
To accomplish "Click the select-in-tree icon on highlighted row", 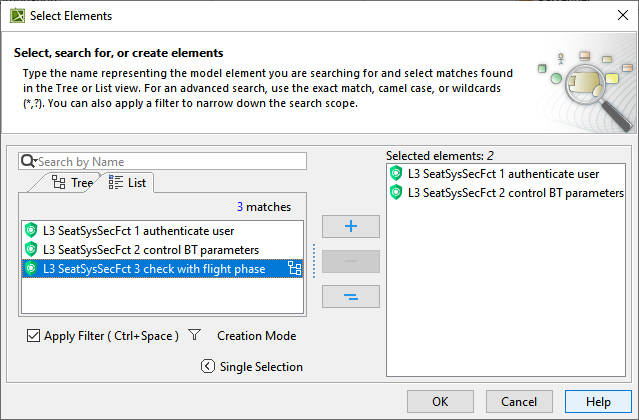I will [x=294, y=268].
